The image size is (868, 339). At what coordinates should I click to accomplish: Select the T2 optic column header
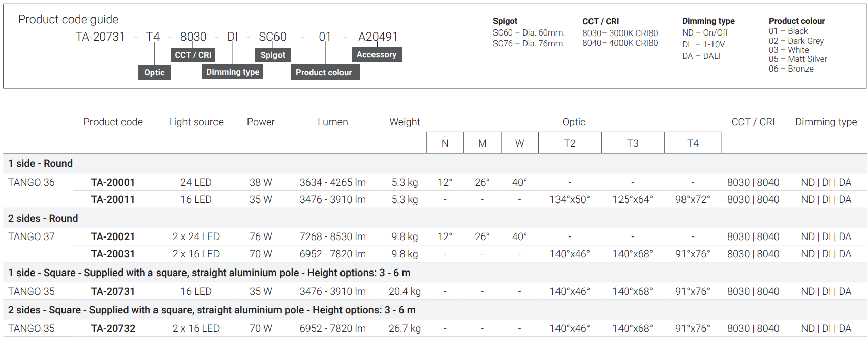(570, 143)
